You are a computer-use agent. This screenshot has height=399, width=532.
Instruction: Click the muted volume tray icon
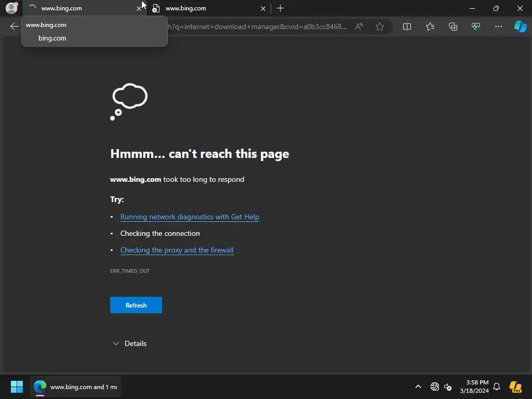(448, 387)
